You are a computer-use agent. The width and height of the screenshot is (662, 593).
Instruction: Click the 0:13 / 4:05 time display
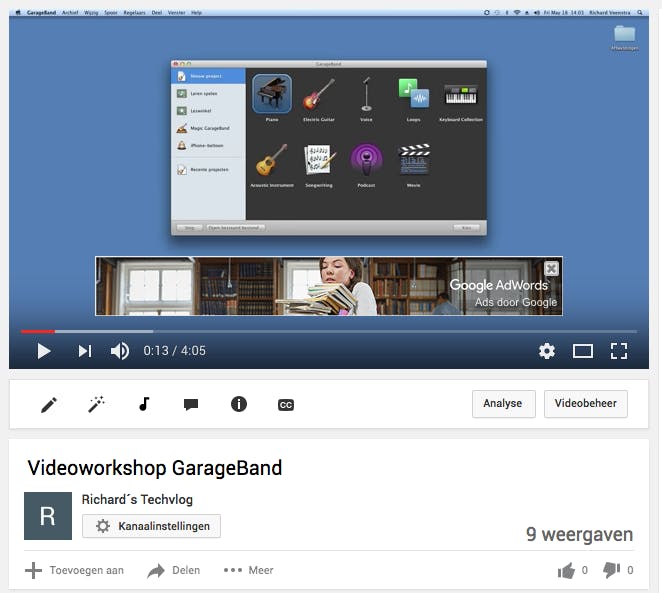point(174,351)
